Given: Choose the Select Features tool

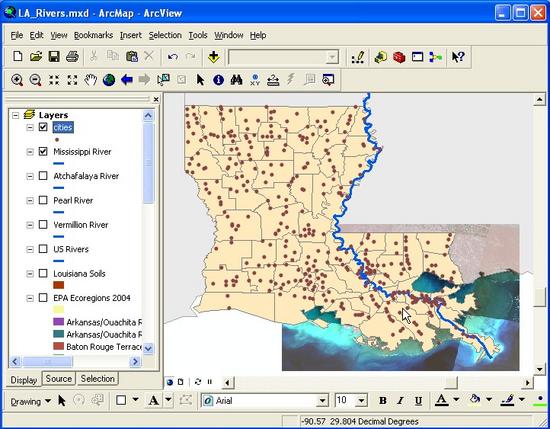Looking at the screenshot, I should (163, 80).
